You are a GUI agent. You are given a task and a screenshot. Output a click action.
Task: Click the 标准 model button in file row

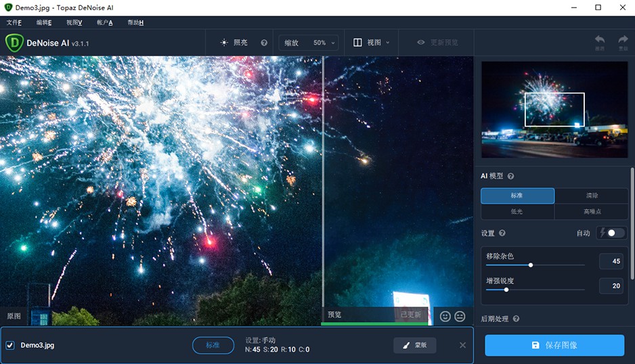click(x=213, y=345)
